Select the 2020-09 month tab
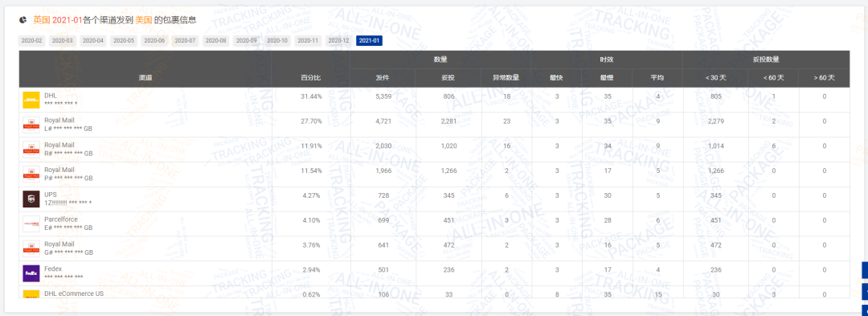The height and width of the screenshot is (316, 868). tap(247, 40)
